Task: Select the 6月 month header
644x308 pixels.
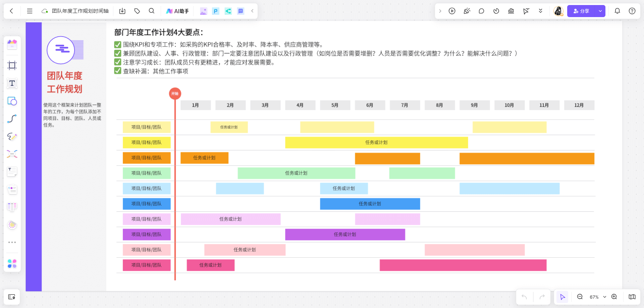Action: coord(370,105)
